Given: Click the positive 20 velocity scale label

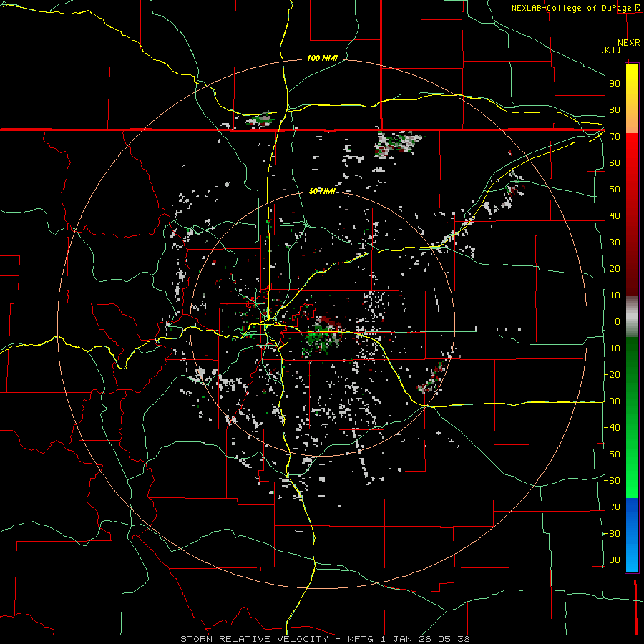Looking at the screenshot, I should point(615,268).
